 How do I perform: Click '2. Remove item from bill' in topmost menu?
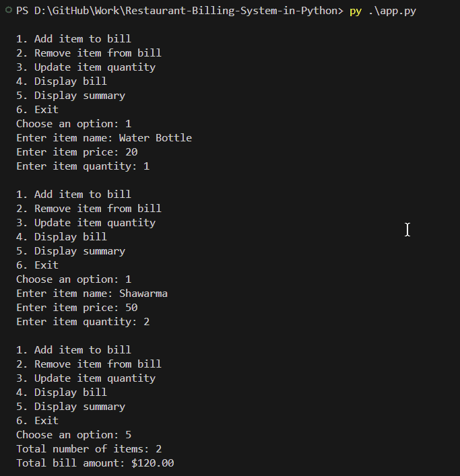pyautogui.click(x=89, y=53)
